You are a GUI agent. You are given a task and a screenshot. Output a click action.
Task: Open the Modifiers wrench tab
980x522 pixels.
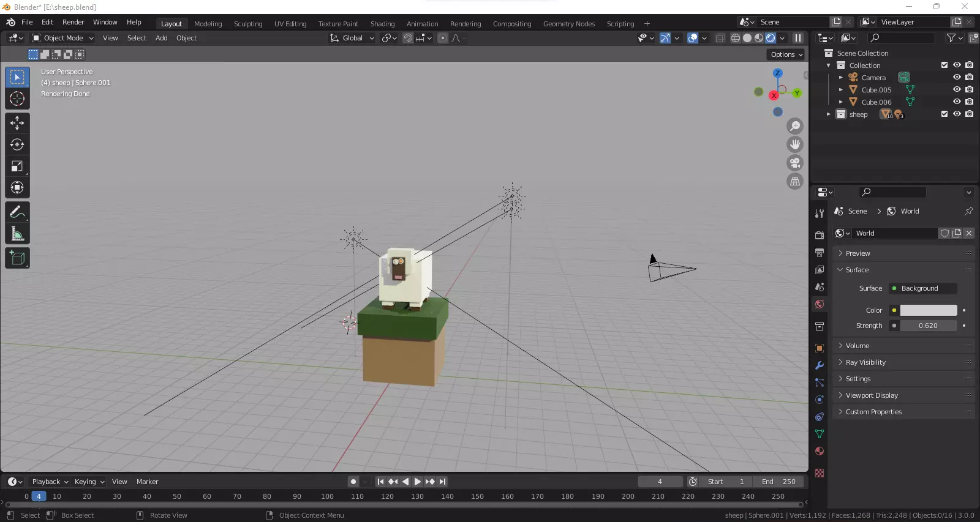tap(820, 365)
